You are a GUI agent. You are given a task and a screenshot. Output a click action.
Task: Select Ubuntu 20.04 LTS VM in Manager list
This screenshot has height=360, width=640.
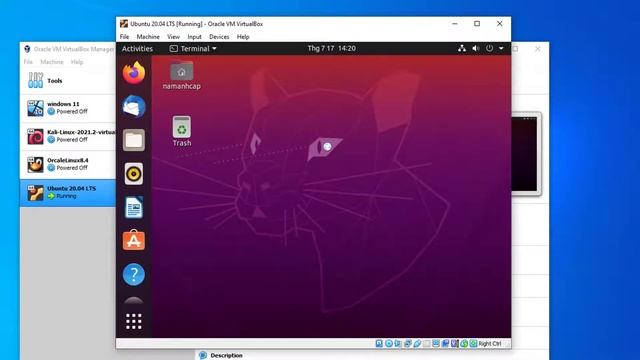(x=68, y=193)
